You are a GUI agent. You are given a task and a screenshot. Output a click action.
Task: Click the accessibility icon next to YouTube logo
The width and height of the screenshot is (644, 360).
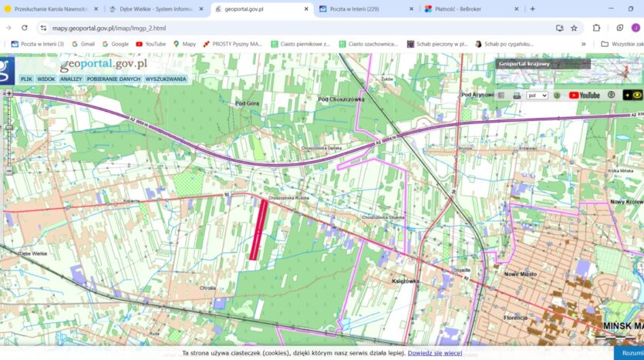(x=611, y=96)
